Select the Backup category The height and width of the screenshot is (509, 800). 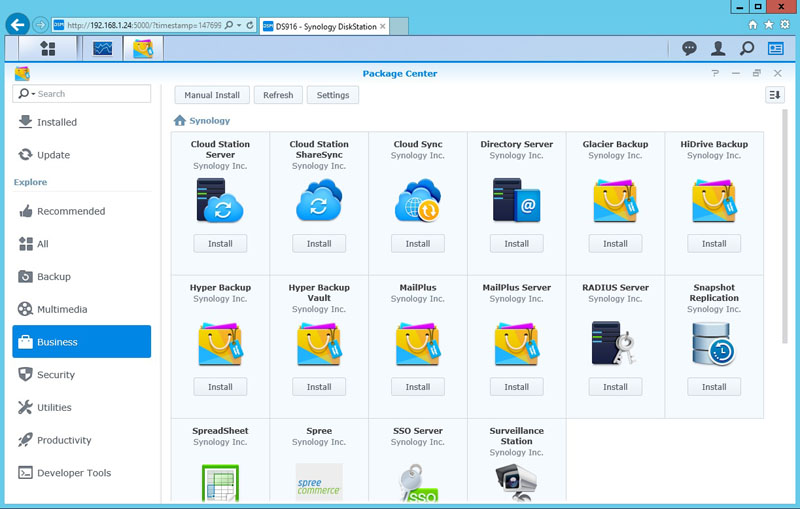pos(82,276)
